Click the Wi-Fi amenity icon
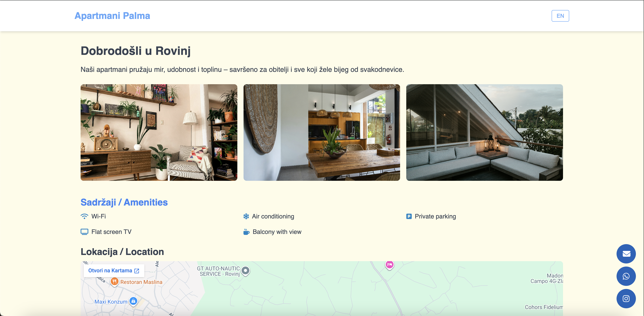The image size is (644, 316). pos(84,216)
